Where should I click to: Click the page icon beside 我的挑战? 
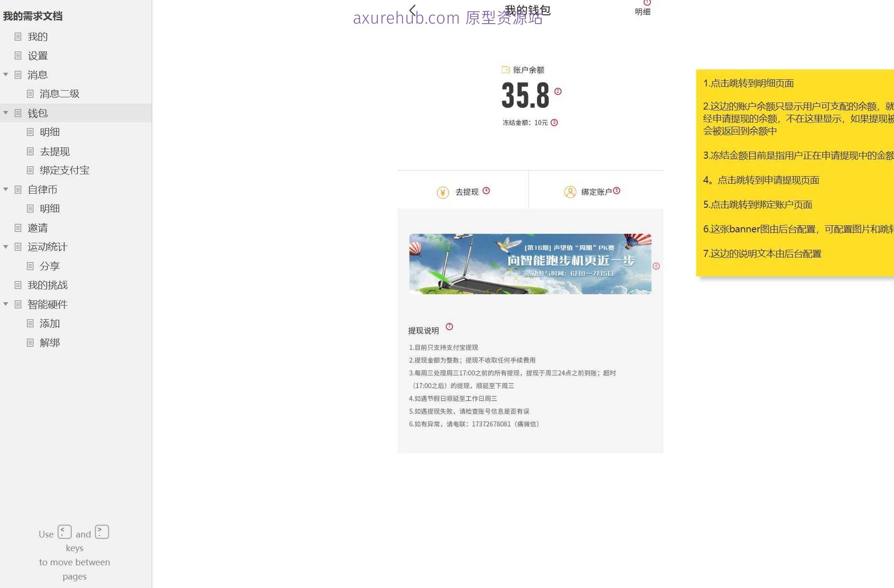click(18, 285)
